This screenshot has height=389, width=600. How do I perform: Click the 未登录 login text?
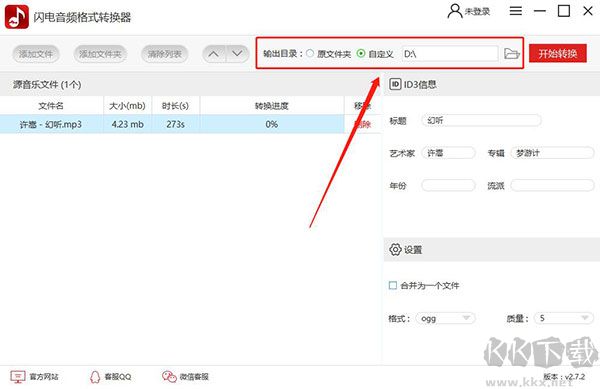click(x=477, y=12)
